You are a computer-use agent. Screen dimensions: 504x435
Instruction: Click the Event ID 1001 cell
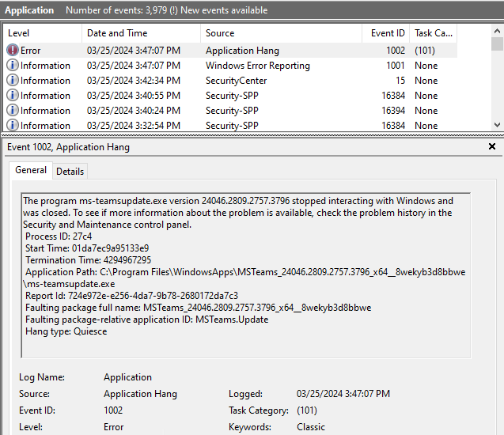[396, 66]
